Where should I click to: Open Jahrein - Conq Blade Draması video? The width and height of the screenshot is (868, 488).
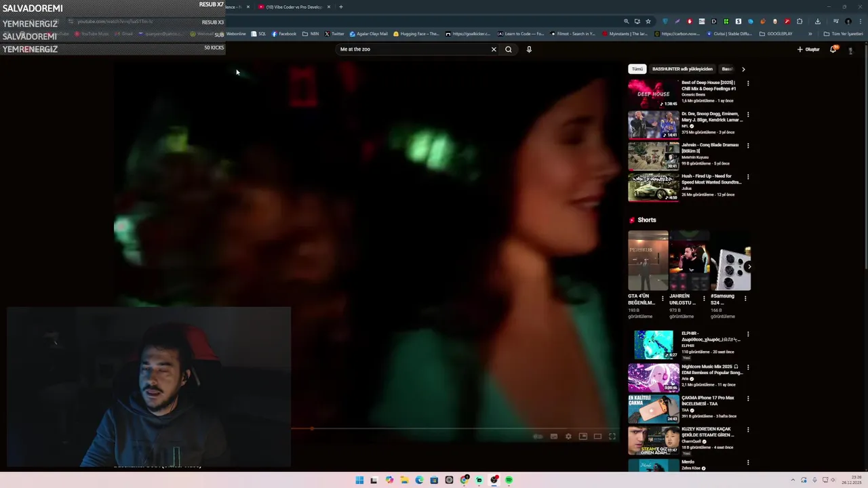653,156
